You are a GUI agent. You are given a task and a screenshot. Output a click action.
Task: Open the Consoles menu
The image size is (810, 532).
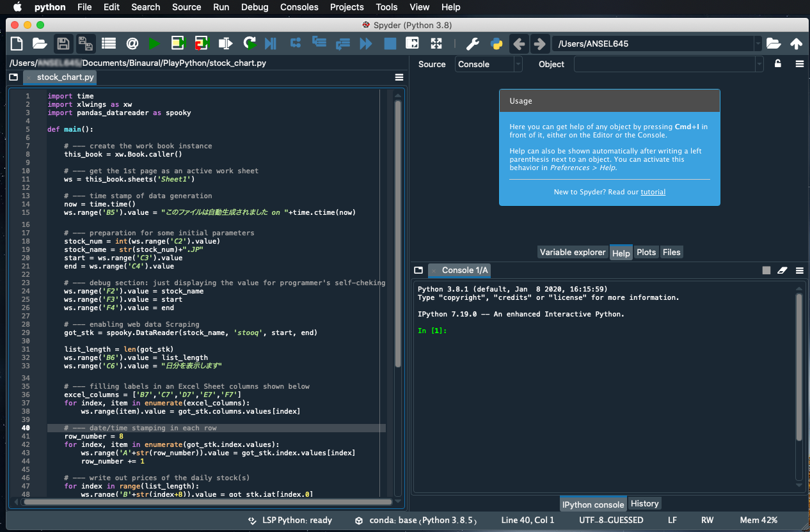(299, 7)
